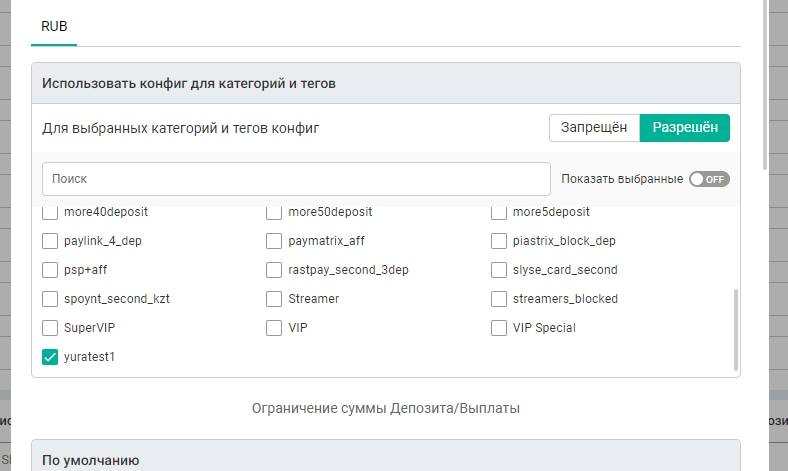The width and height of the screenshot is (788, 471).
Task: Tick the more5deposit checkbox
Action: pos(499,212)
